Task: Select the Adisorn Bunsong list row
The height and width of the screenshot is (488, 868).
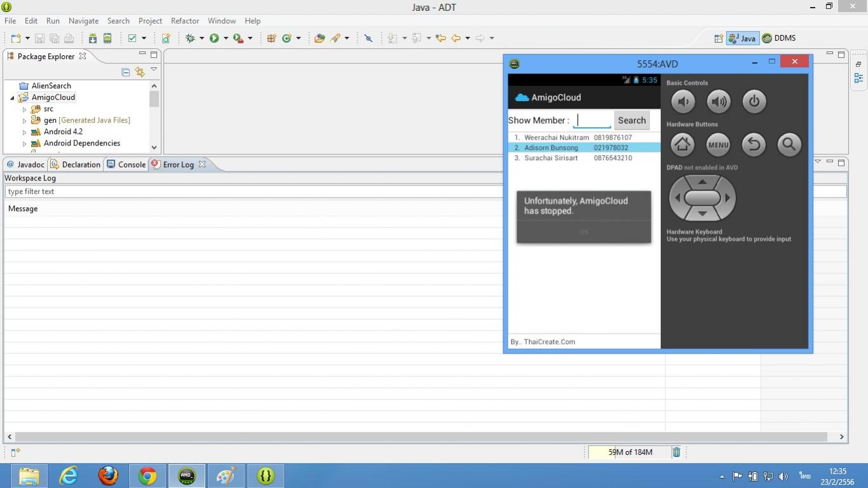Action: [x=584, y=147]
